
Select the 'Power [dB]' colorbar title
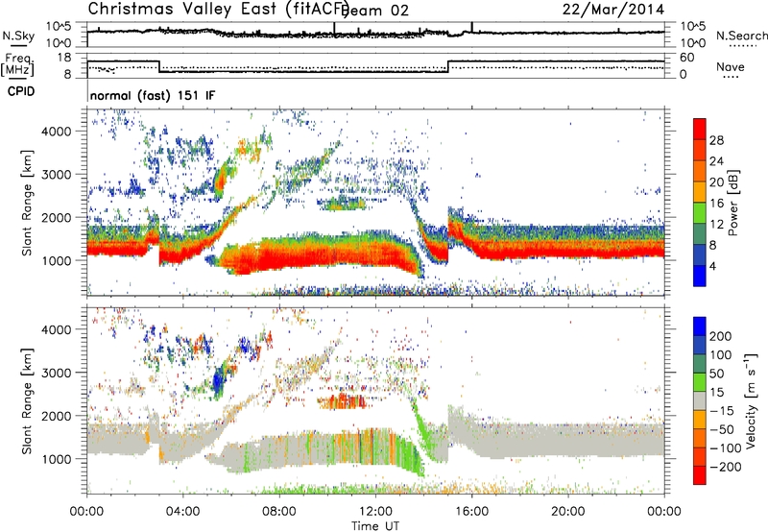[733, 203]
